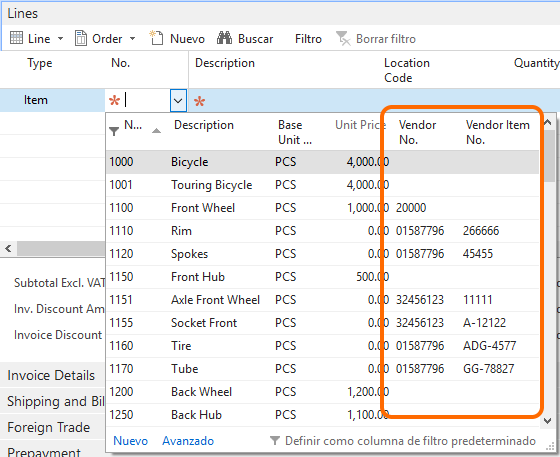Open the No. field dropdown chevron
The width and height of the screenshot is (560, 457).
point(178,101)
